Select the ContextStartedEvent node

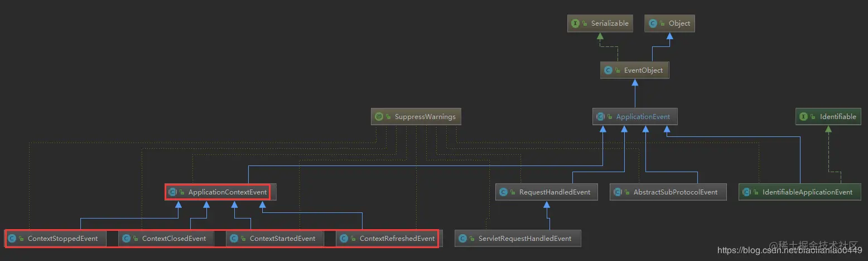(275, 239)
